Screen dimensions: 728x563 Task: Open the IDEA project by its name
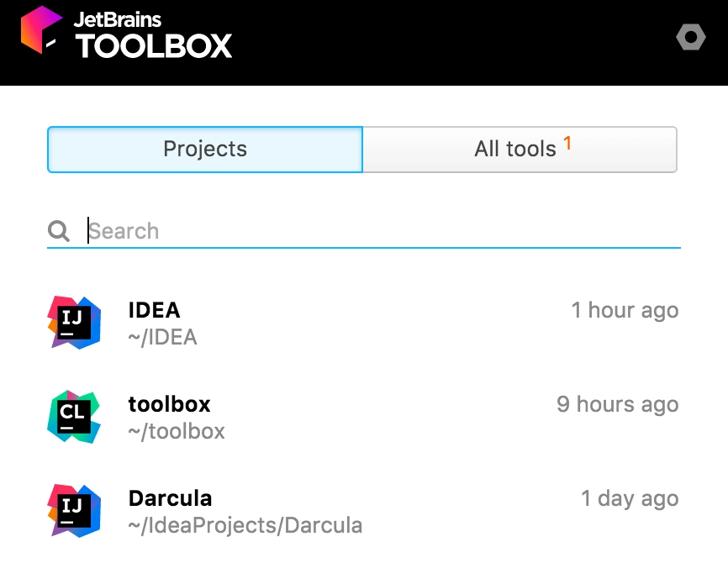[154, 310]
